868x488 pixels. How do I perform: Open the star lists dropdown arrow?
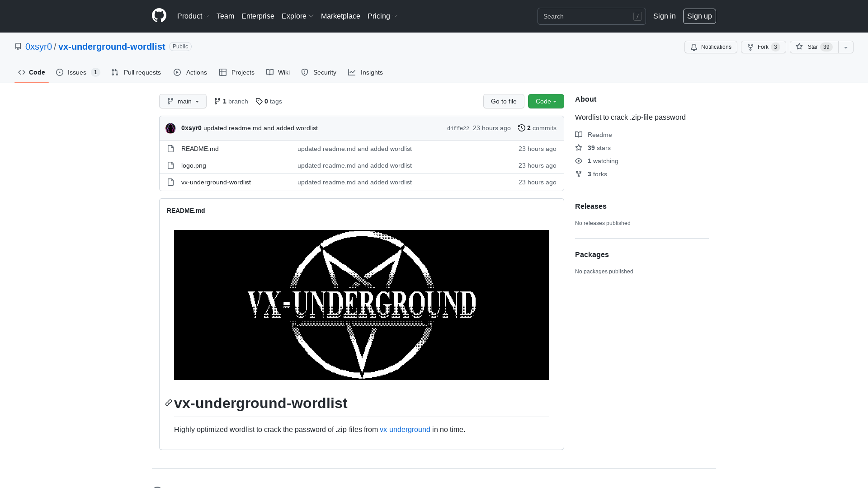[x=846, y=47]
